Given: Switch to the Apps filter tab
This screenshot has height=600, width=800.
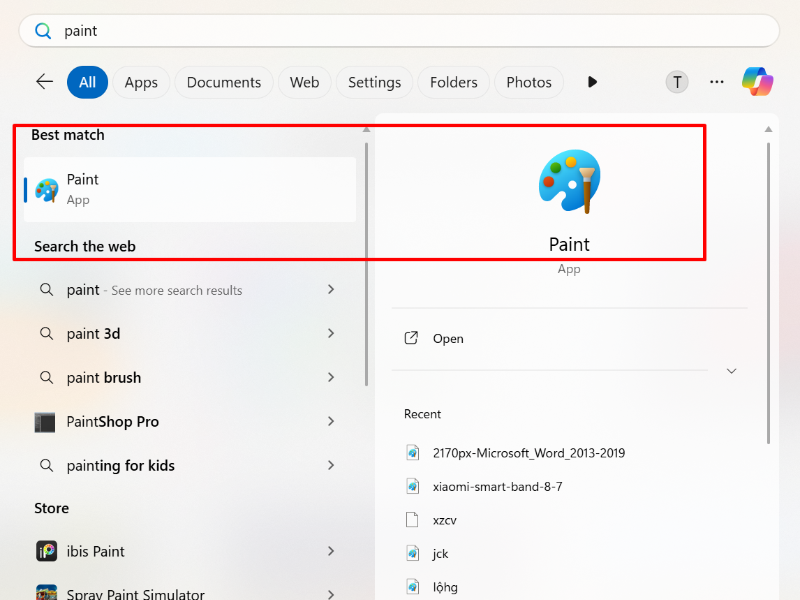Looking at the screenshot, I should coord(140,82).
